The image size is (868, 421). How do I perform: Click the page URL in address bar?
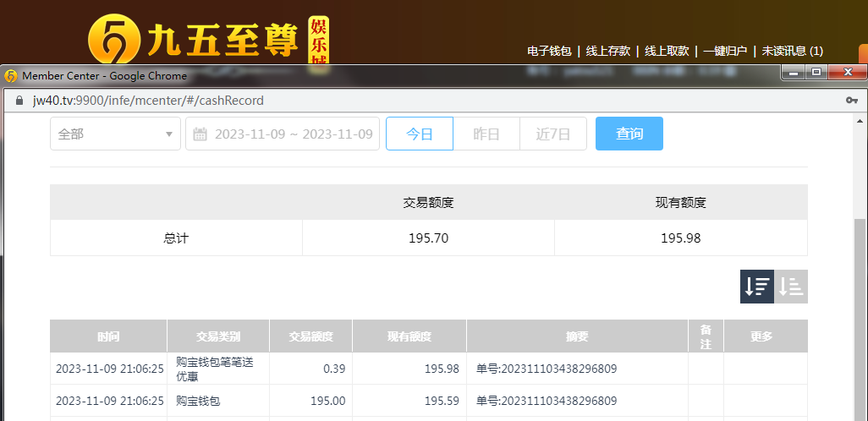(148, 101)
